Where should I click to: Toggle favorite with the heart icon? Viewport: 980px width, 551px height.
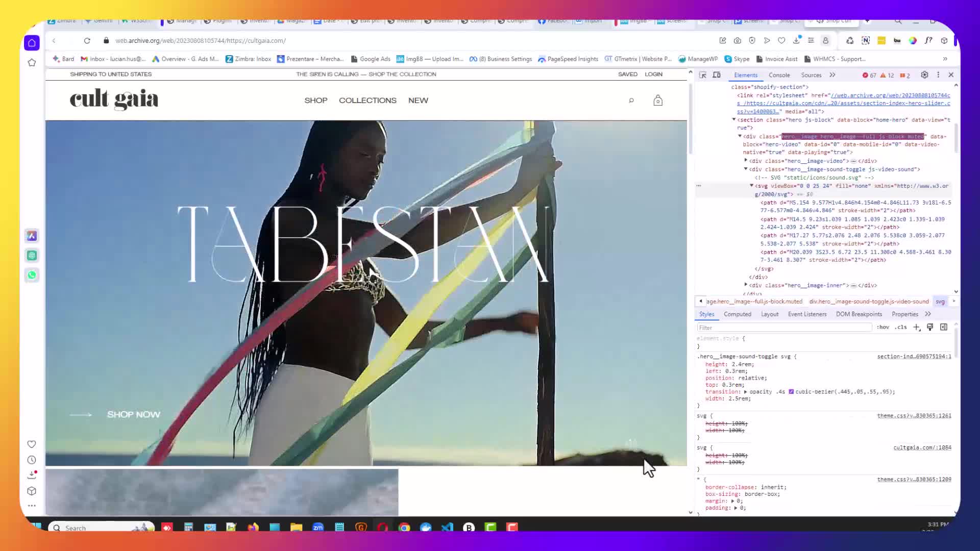781,40
